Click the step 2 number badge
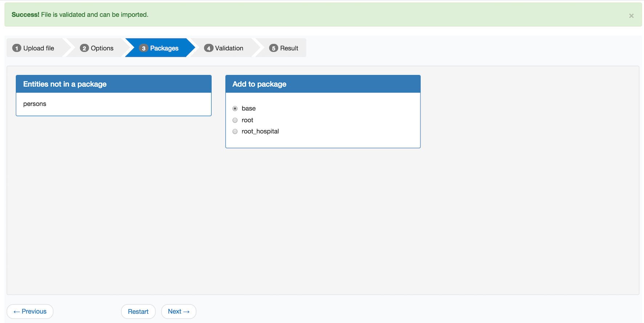The width and height of the screenshot is (644, 323). (84, 48)
